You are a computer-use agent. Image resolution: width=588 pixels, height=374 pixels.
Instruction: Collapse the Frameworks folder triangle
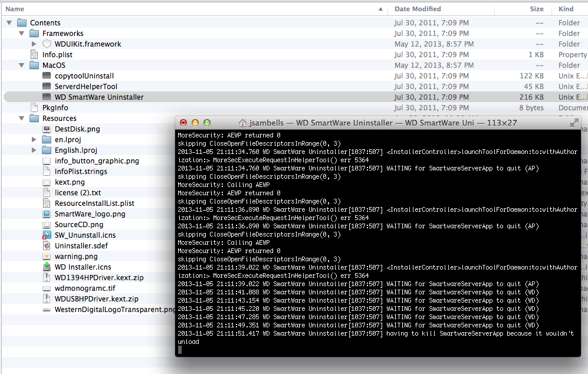[x=22, y=34]
